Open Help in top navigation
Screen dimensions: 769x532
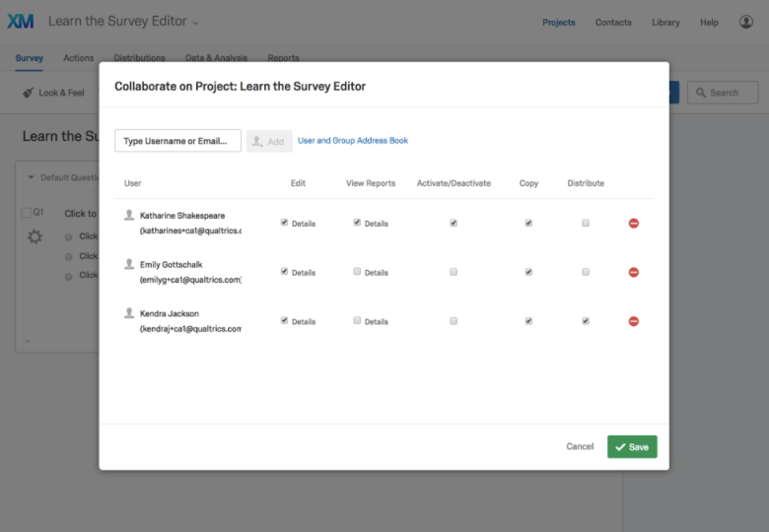pos(709,23)
